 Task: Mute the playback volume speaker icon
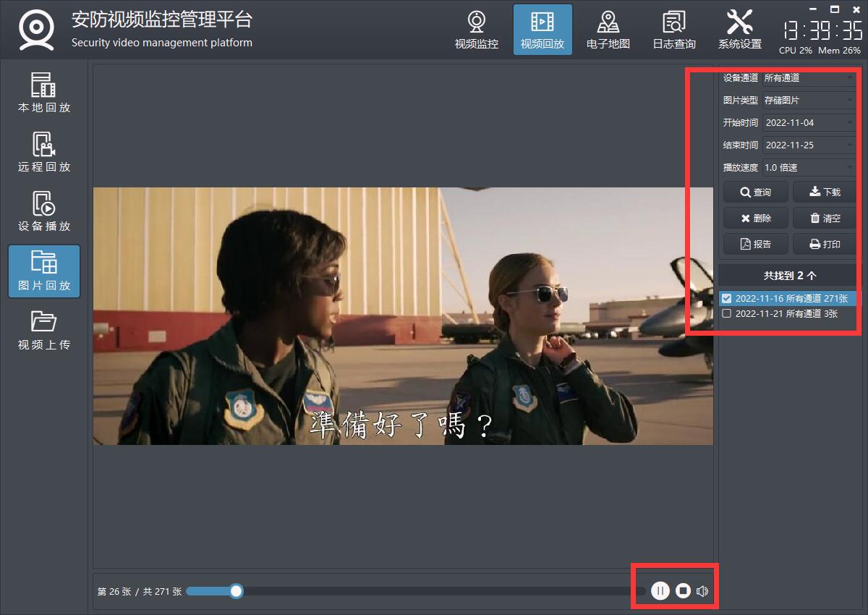pos(702,591)
